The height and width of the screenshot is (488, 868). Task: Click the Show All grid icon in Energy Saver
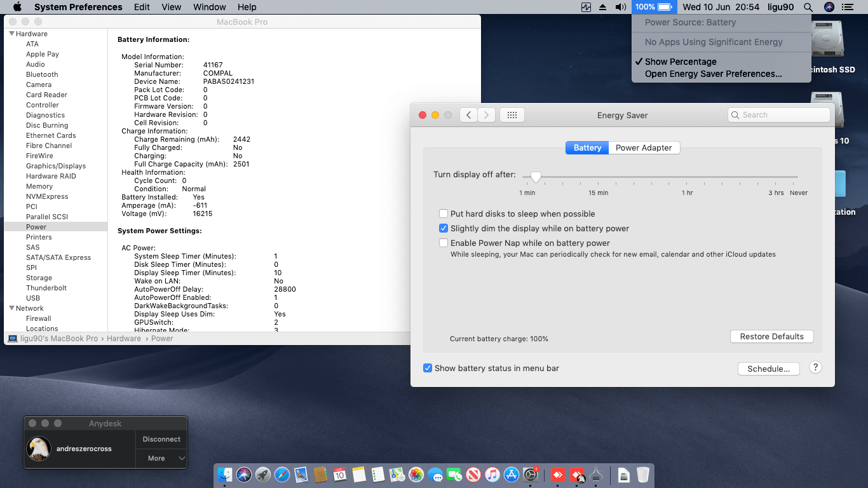(512, 115)
